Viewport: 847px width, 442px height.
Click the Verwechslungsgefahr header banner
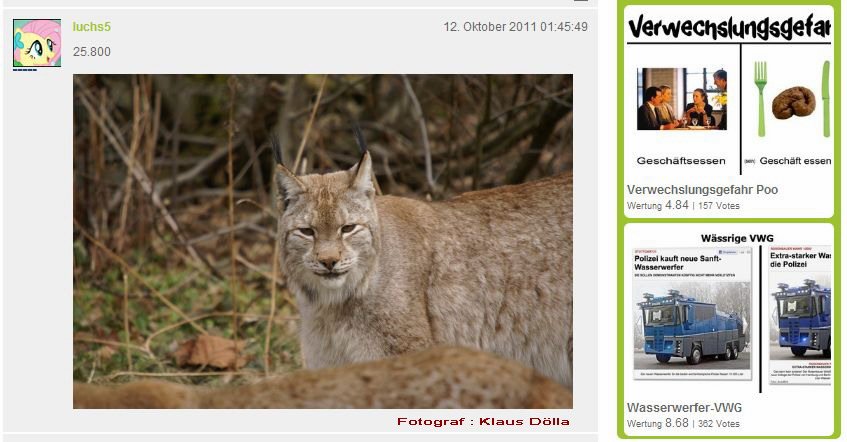[729, 26]
